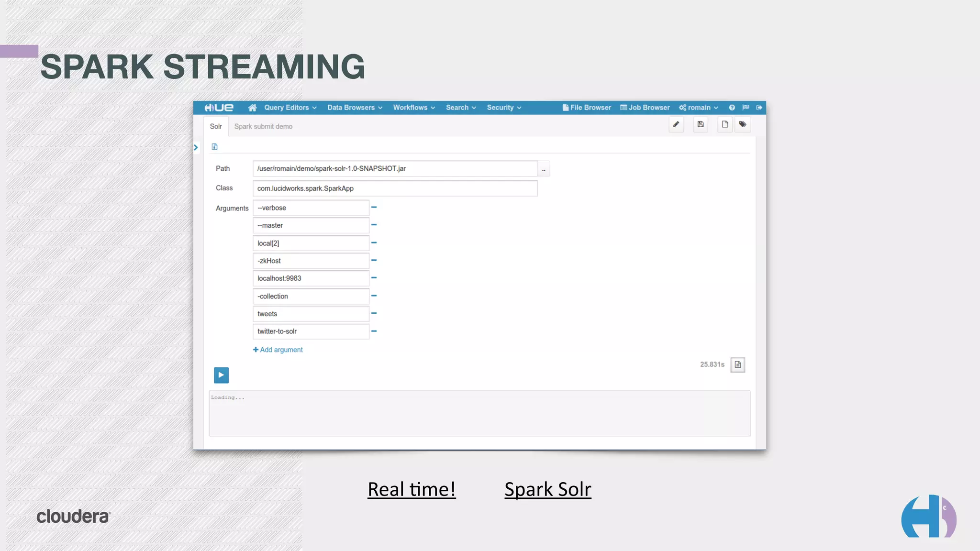The image size is (980, 551).
Task: Open logs icon next to 25.831s
Action: click(x=737, y=364)
